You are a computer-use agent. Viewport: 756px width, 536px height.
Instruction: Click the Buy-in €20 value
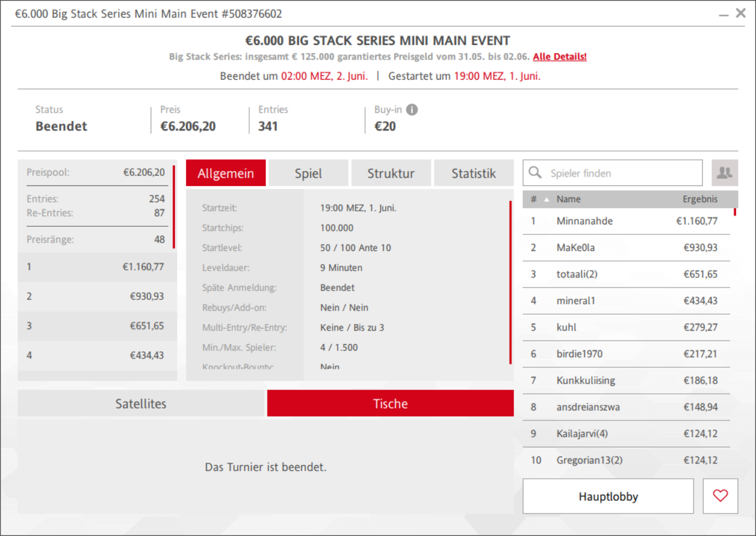[x=385, y=126]
